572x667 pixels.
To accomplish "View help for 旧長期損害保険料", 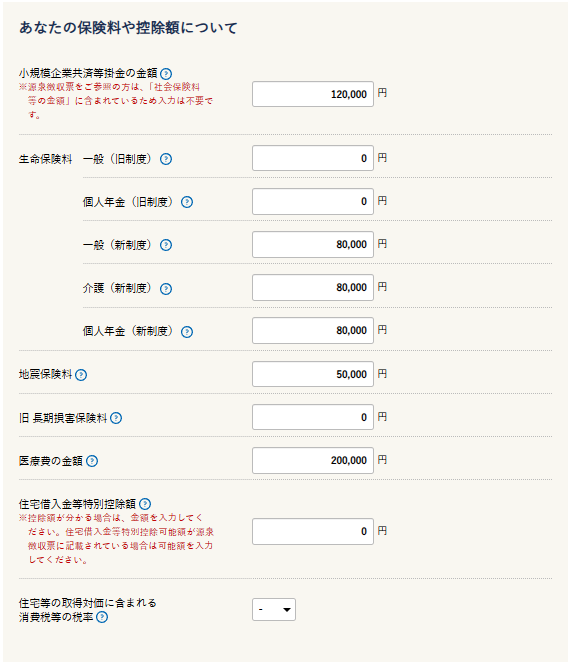I will click(x=116, y=418).
